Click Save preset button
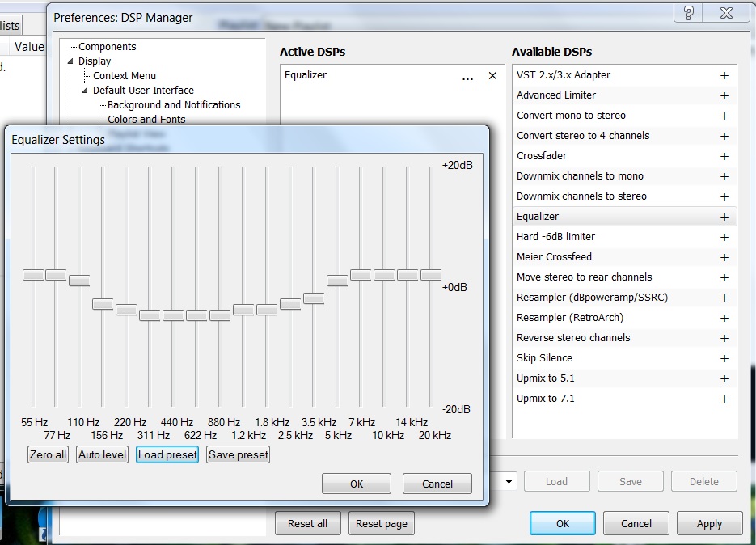Screen dimensions: 756x545 click(239, 454)
